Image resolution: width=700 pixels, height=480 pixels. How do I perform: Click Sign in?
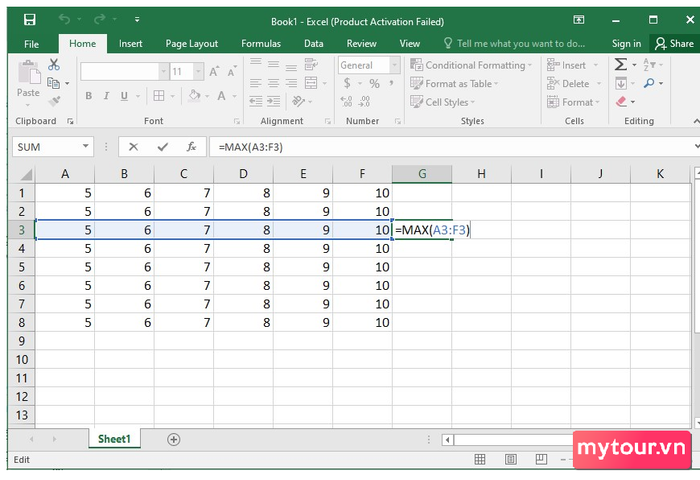coord(626,44)
